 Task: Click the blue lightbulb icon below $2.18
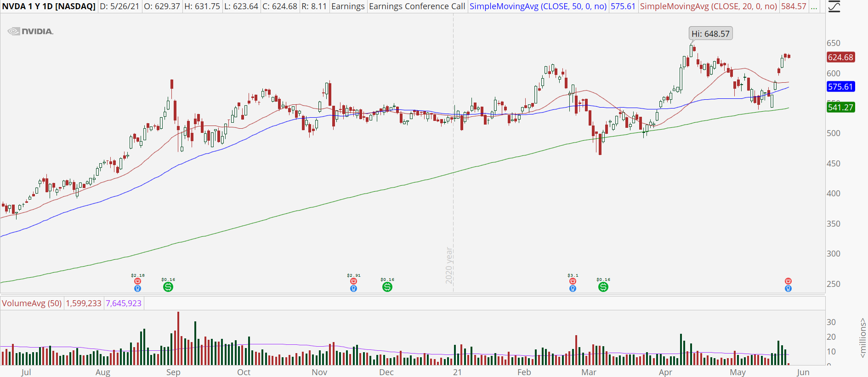(x=137, y=288)
